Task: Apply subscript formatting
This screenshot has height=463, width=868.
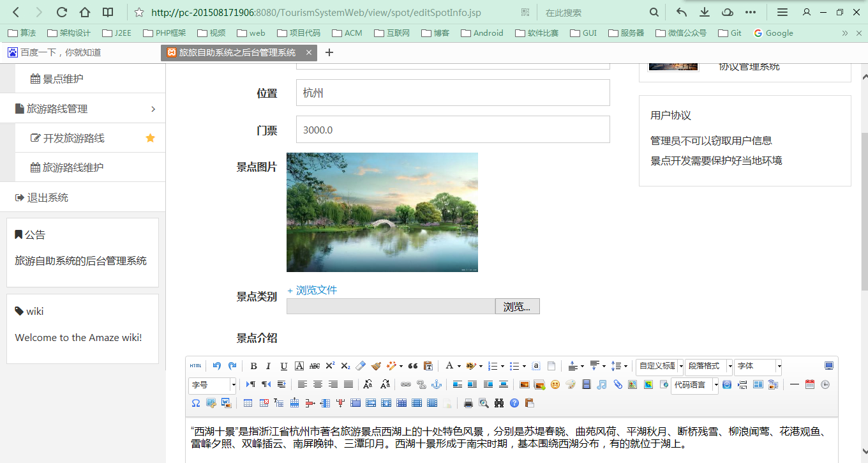Action: coord(345,366)
